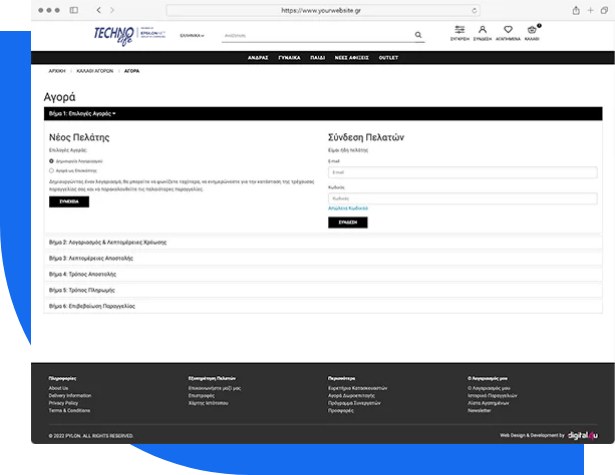The height and width of the screenshot is (475, 615).
Task: Toggle the browser sidebar icon
Action: click(x=74, y=10)
